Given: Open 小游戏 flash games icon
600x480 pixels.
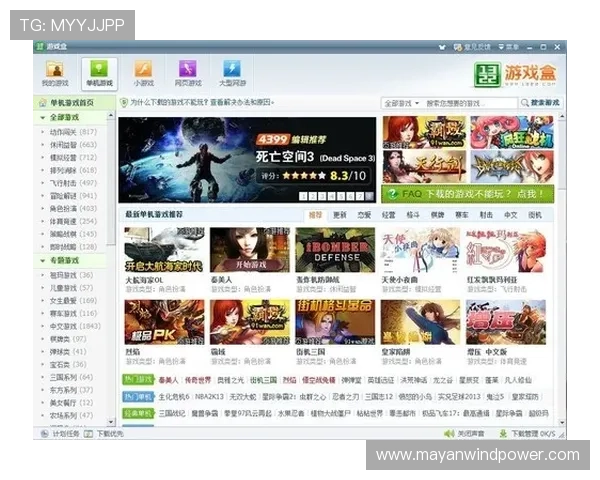Looking at the screenshot, I should pyautogui.click(x=143, y=73).
